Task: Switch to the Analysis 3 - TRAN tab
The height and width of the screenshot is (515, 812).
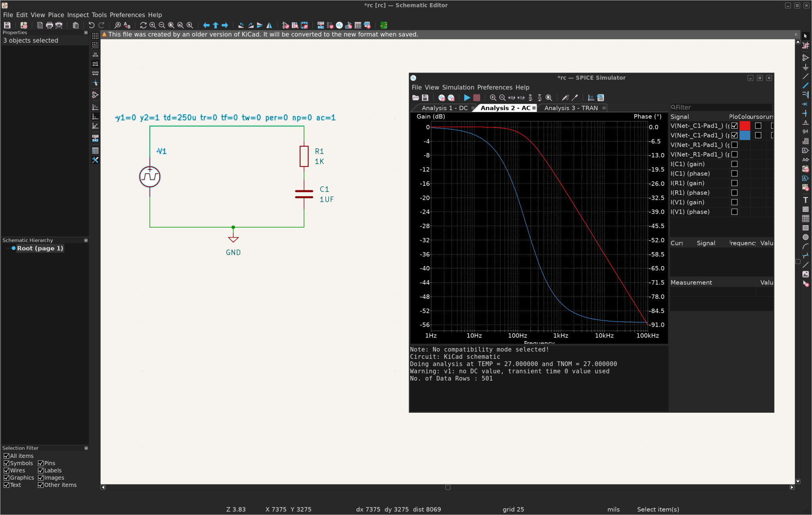Action: pyautogui.click(x=571, y=108)
